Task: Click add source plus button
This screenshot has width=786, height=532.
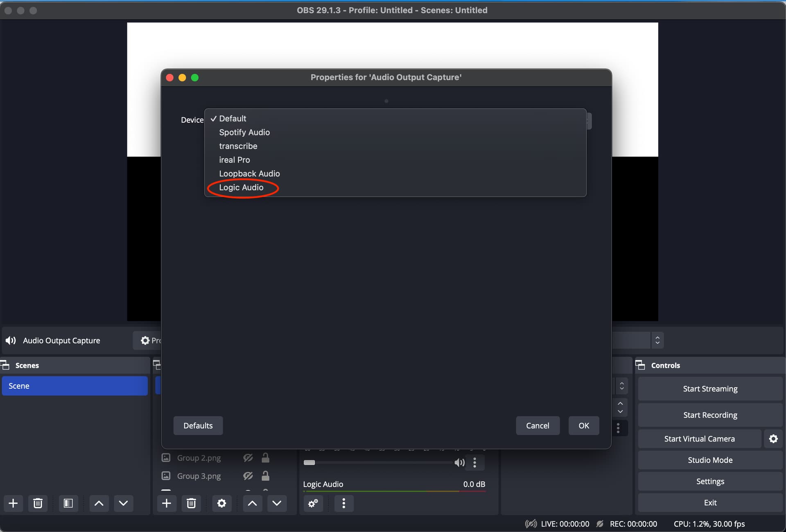Action: 166,503
